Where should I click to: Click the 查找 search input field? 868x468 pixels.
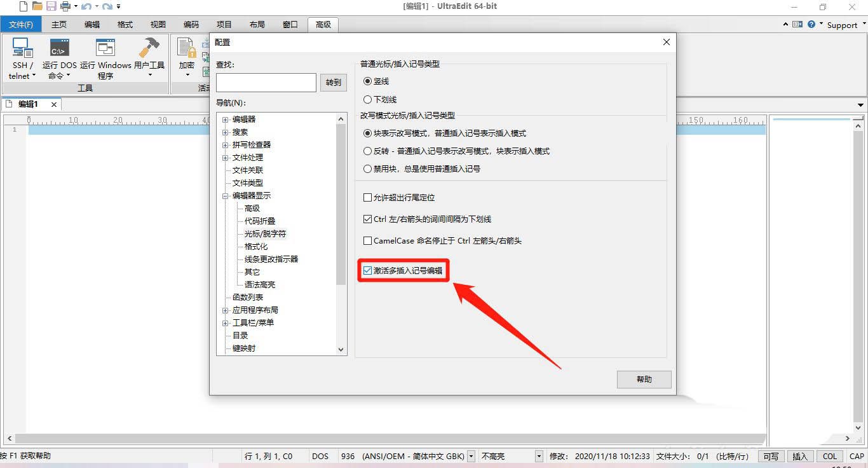(266, 82)
